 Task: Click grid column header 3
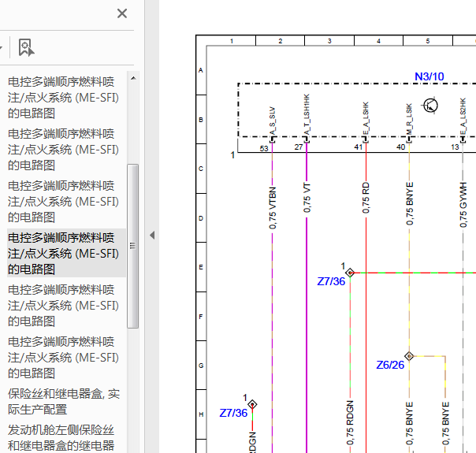point(329,41)
